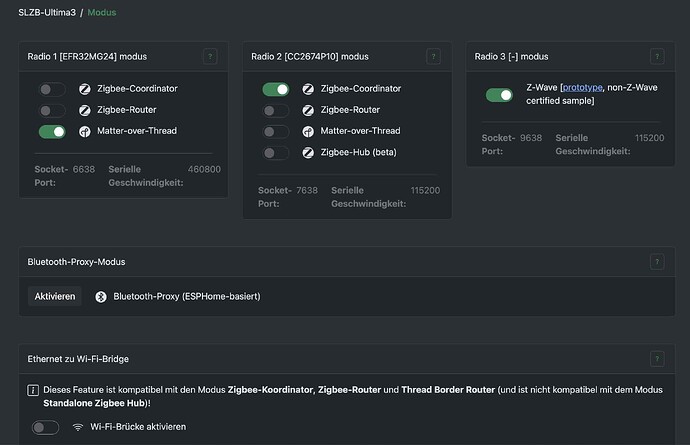Toggle off Z-Wave on Radio 3
The height and width of the screenshot is (445, 690).
(x=499, y=95)
